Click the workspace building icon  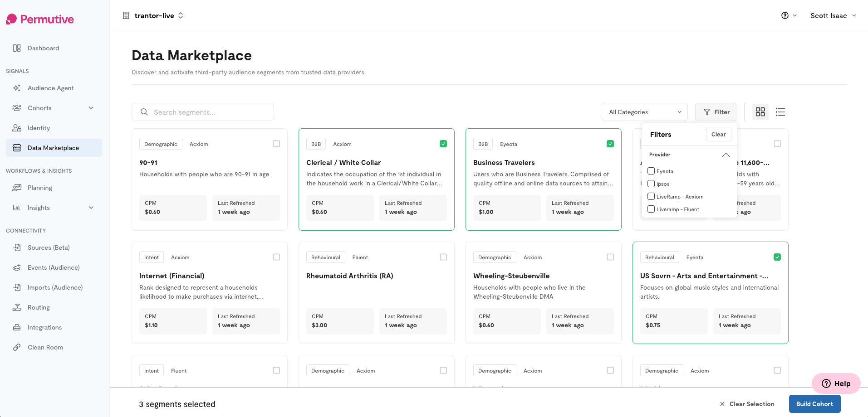[126, 15]
